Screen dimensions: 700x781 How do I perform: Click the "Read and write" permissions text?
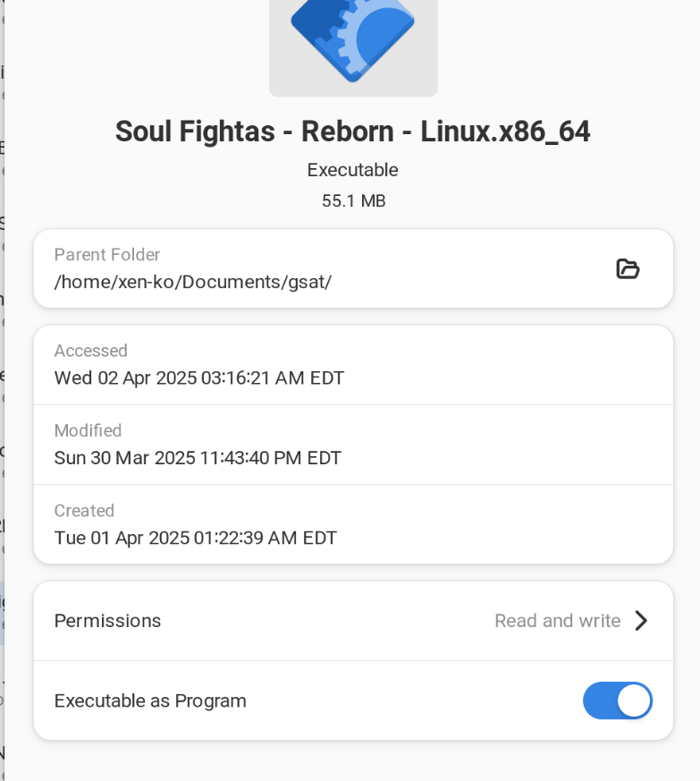pos(558,621)
